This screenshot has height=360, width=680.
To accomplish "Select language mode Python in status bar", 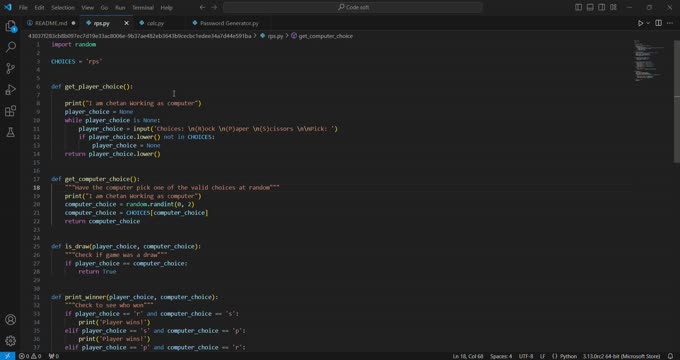I will [x=569, y=356].
